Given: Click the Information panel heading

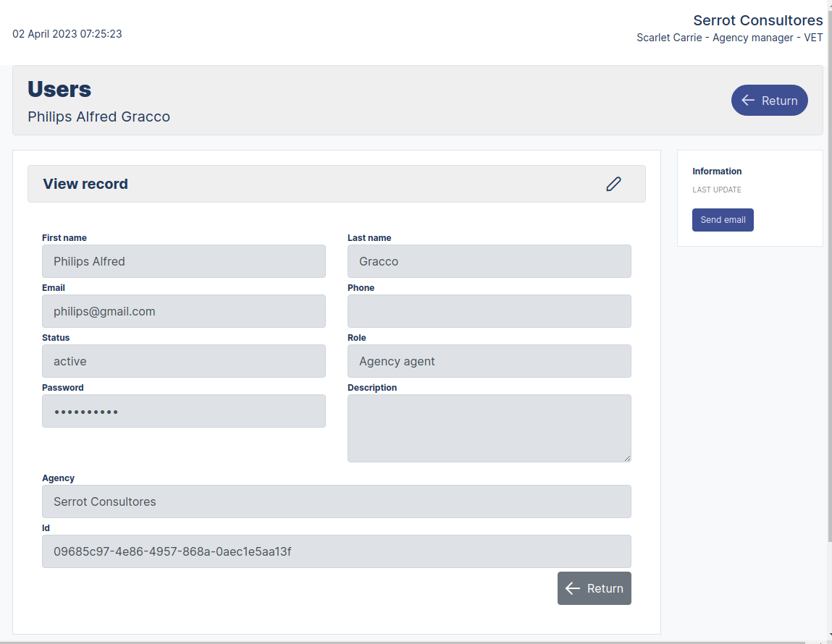Looking at the screenshot, I should [x=717, y=171].
